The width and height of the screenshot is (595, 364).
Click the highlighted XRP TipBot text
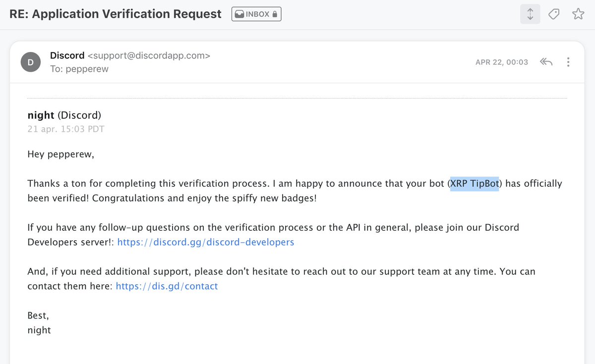click(475, 184)
